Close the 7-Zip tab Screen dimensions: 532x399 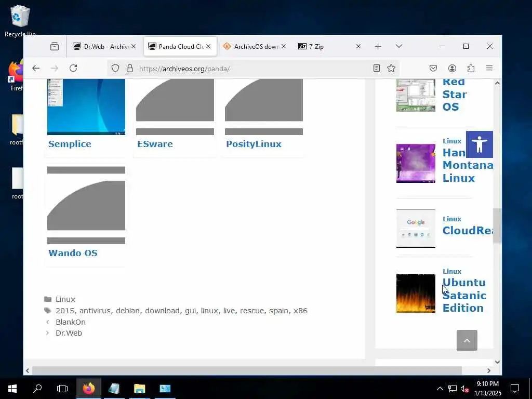pyautogui.click(x=358, y=46)
